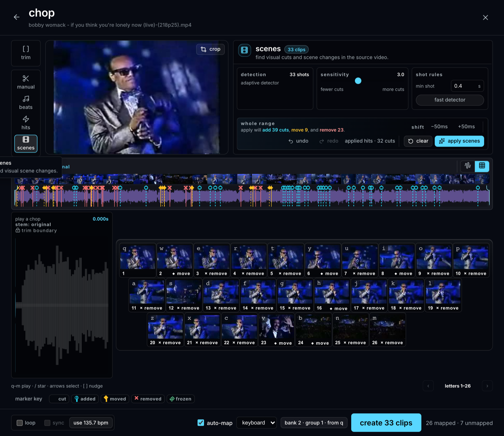Screen dimensions: 504x436
Task: Apply scenes to the clip
Action: (x=459, y=141)
